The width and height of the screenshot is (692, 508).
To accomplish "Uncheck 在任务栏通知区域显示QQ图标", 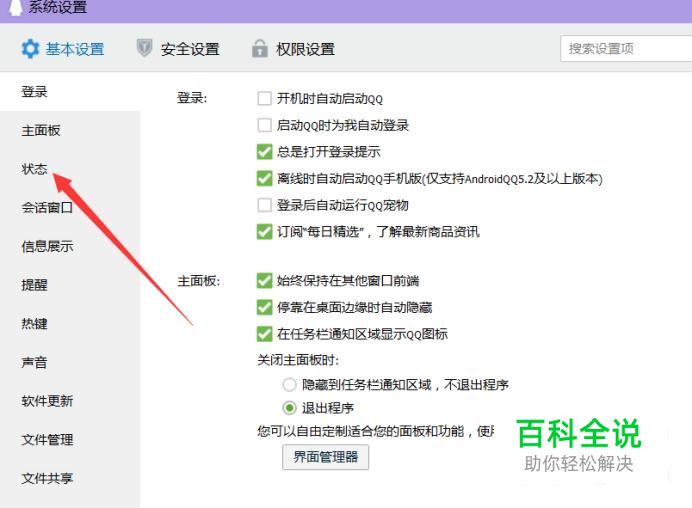I will (x=264, y=334).
